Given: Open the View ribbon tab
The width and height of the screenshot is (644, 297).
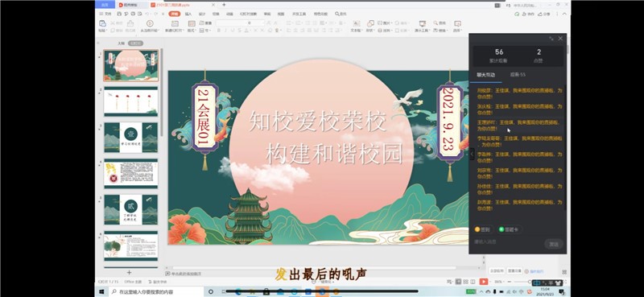Looking at the screenshot, I should [280, 14].
